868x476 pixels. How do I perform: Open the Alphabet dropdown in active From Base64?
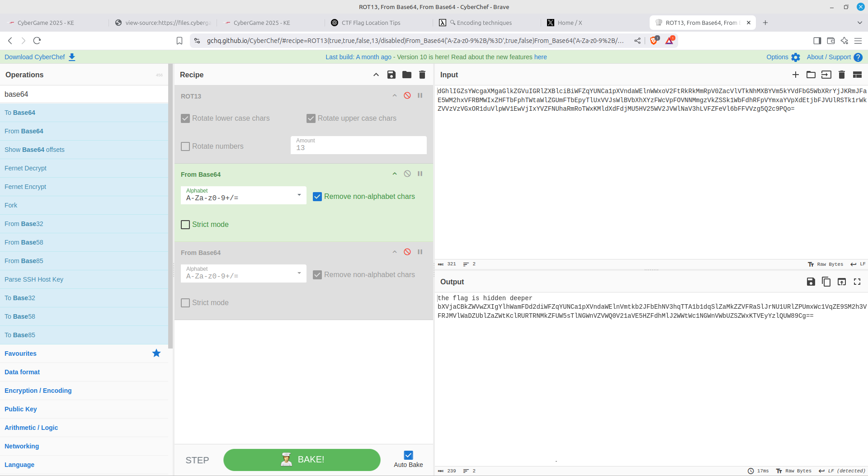tap(243, 195)
